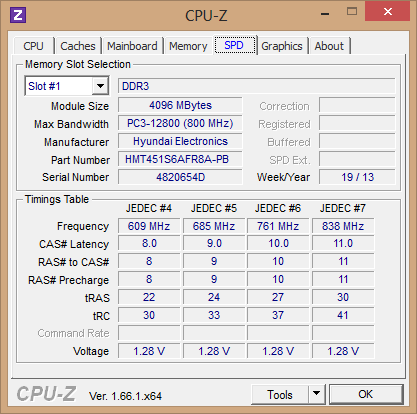Select the DDR3 memory type field
The image size is (417, 414).
(x=257, y=86)
